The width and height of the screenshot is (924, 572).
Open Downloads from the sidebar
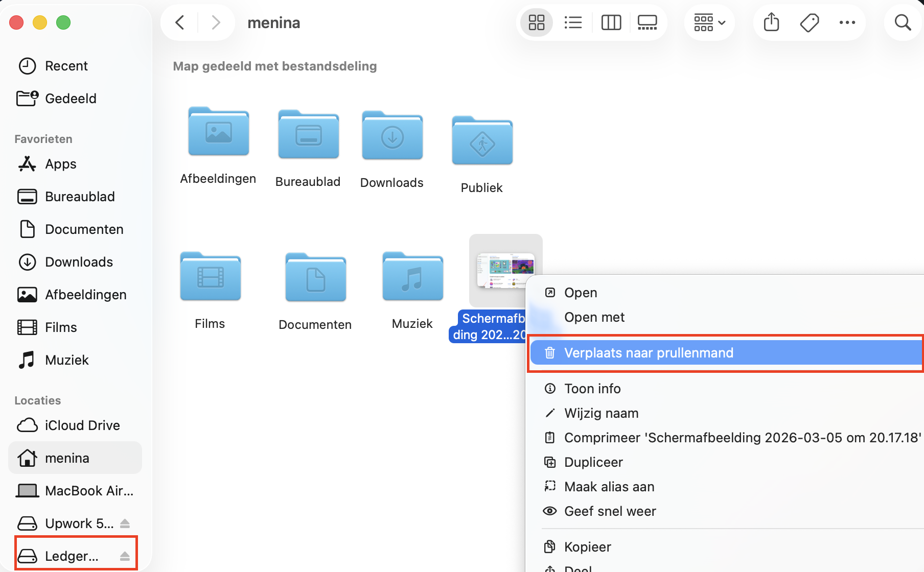(x=79, y=261)
